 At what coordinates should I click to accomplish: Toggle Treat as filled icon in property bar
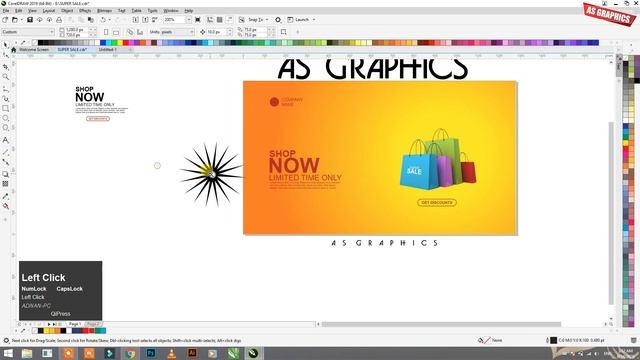284,32
